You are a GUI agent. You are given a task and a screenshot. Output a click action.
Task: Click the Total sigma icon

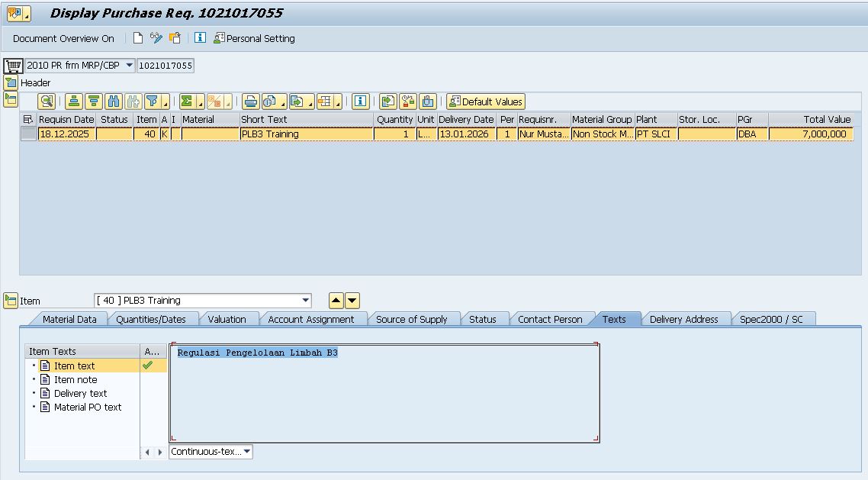(x=188, y=101)
